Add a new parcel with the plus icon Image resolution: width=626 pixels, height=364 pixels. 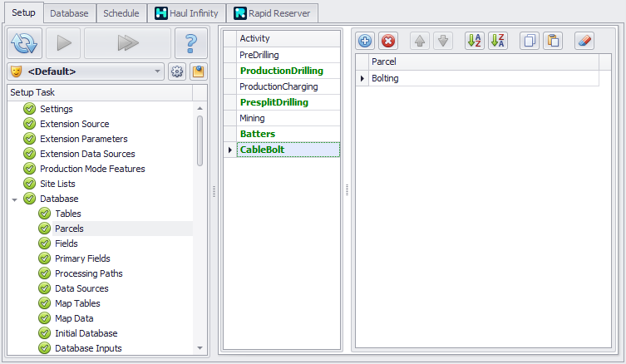(366, 41)
